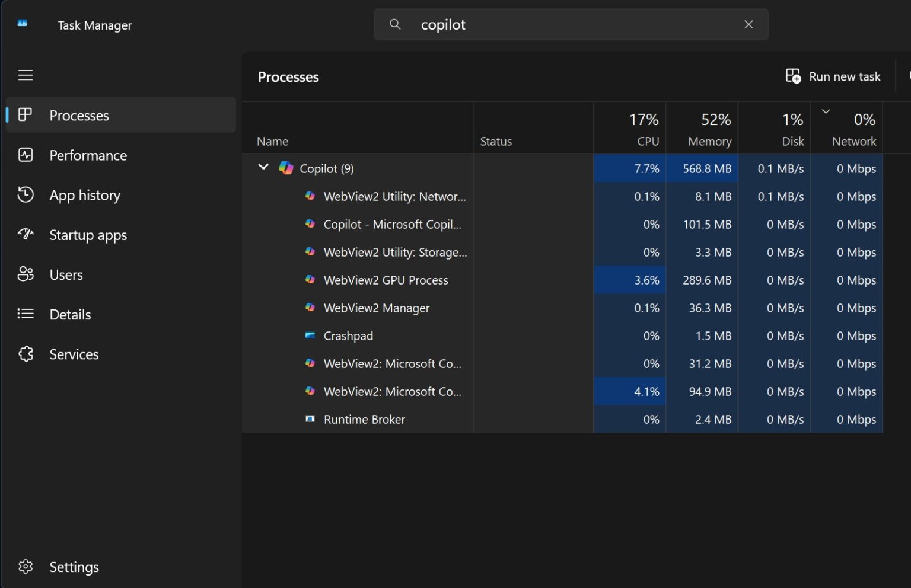Open the Users section icon

26,274
